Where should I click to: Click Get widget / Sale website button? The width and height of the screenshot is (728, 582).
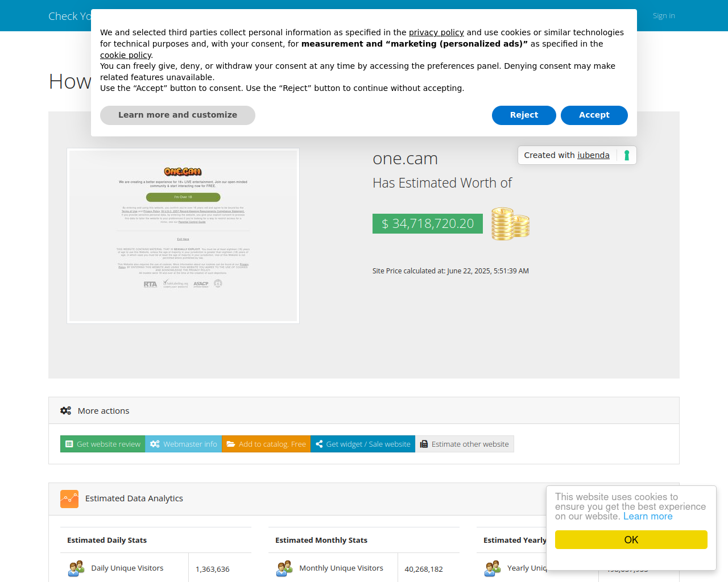[x=363, y=444]
